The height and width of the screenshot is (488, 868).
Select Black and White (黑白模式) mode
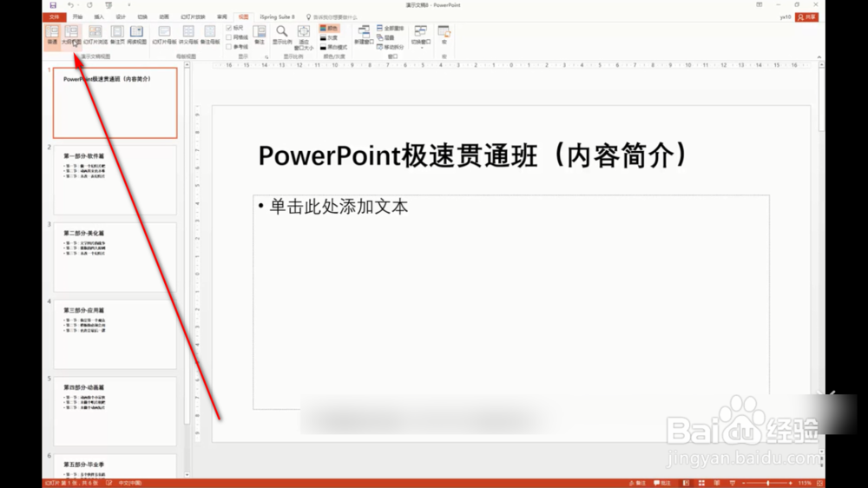pos(333,47)
